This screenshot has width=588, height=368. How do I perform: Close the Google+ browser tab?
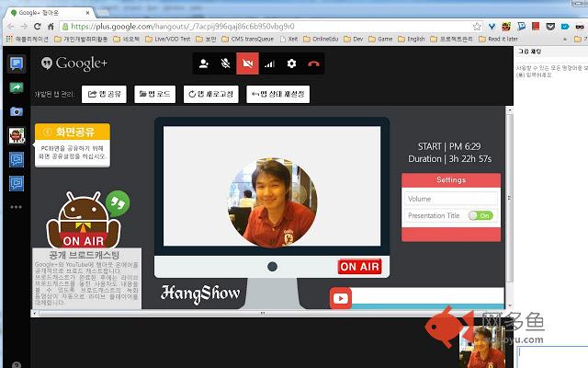pos(88,13)
